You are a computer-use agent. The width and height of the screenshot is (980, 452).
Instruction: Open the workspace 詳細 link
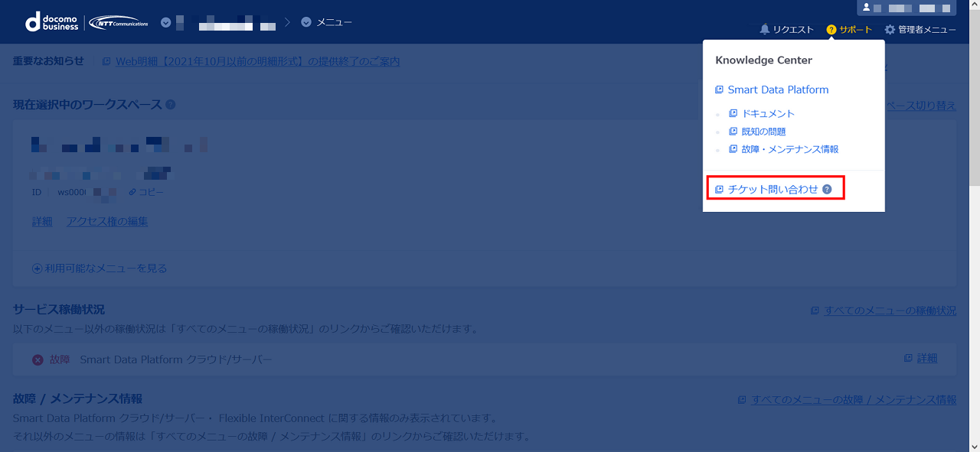pos(42,221)
